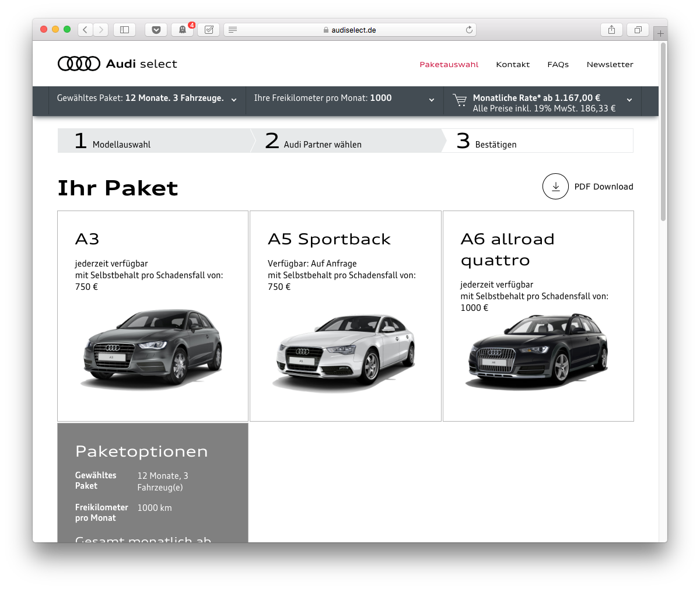700x589 pixels.
Task: Click the Audi select brand text
Action: click(x=141, y=64)
